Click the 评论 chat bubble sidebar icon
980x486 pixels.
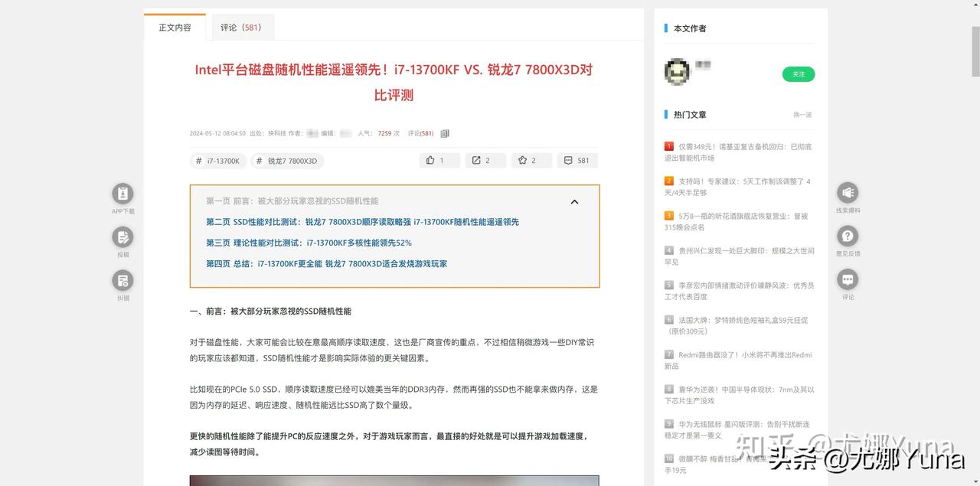coord(848,279)
